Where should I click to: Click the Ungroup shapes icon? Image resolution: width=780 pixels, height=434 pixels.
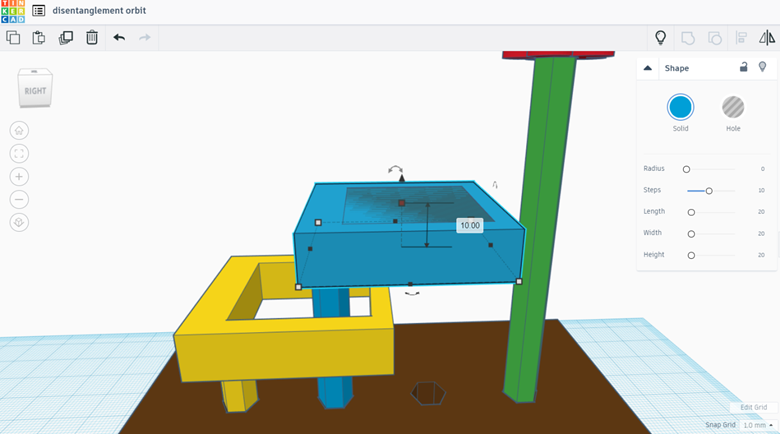(x=715, y=38)
